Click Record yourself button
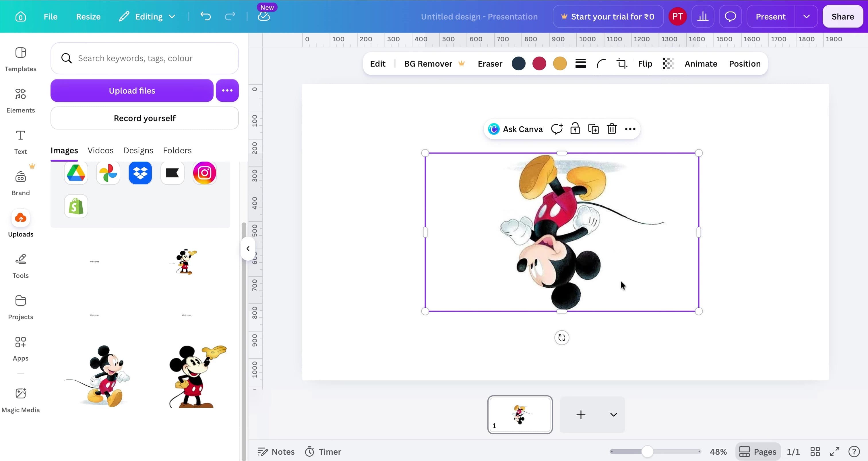This screenshot has height=461, width=868. pos(145,118)
